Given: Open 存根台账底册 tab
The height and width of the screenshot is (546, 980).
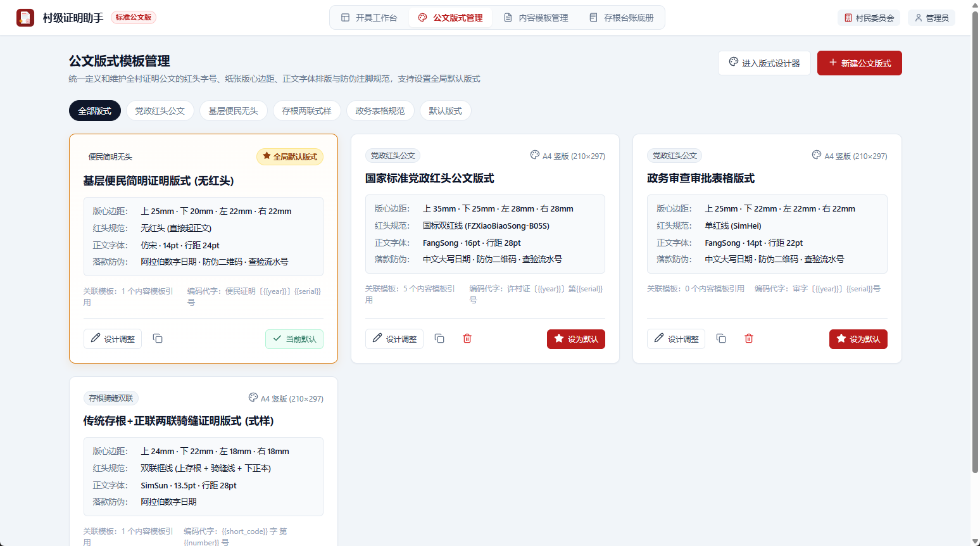Looking at the screenshot, I should click(x=622, y=18).
